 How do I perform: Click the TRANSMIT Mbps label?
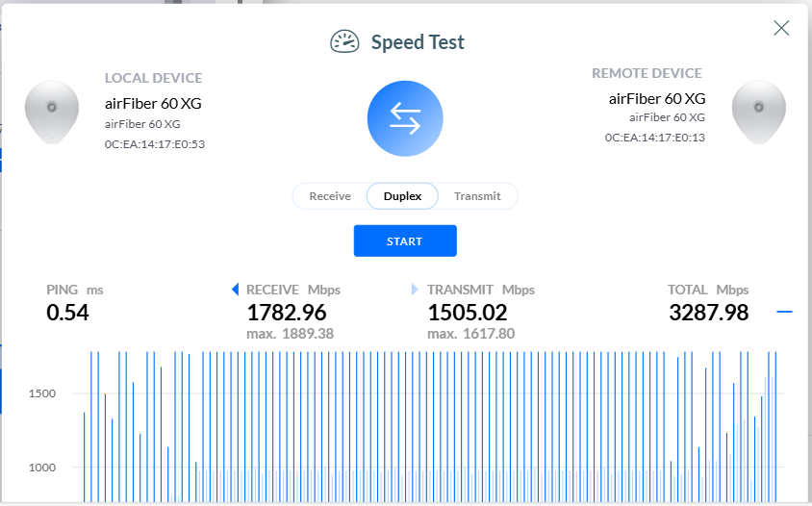pyautogui.click(x=481, y=290)
